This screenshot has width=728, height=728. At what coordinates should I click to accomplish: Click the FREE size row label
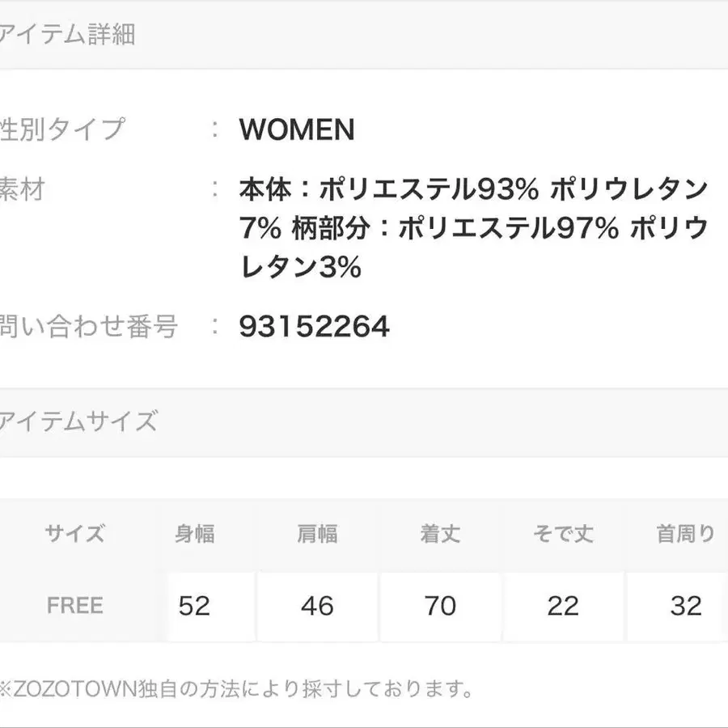click(74, 606)
